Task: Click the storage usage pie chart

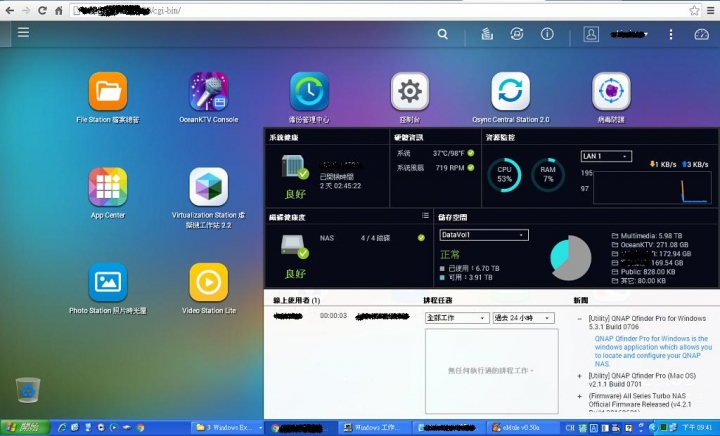Action: click(570, 257)
